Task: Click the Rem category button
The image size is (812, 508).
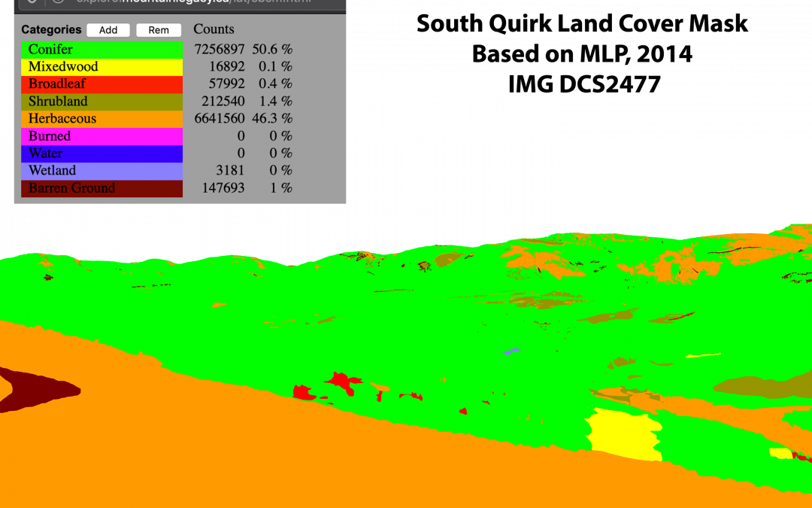Action: point(159,30)
